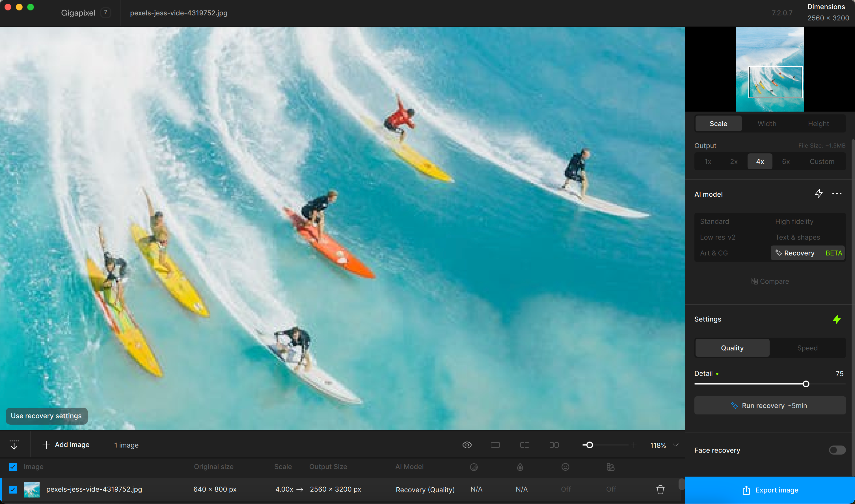Switch to the Width tab
Image resolution: width=855 pixels, height=504 pixels.
pos(767,124)
